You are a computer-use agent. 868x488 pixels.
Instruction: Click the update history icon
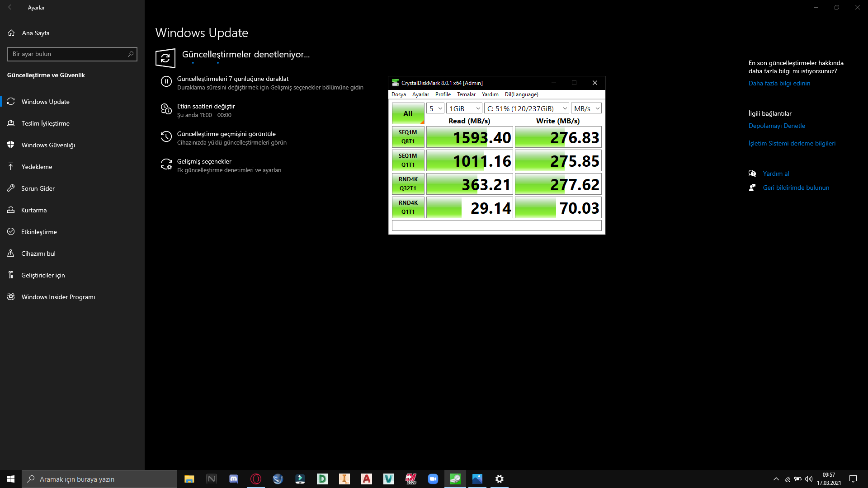tap(166, 136)
